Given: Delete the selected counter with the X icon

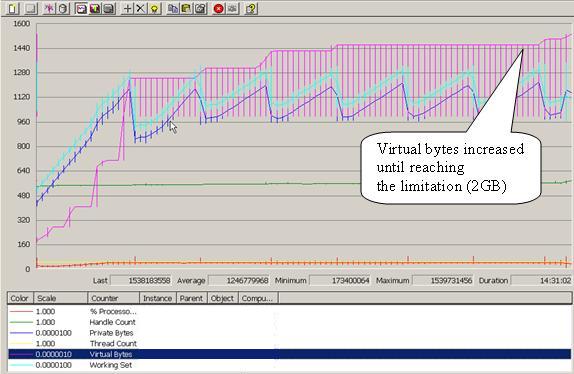Looking at the screenshot, I should point(141,8).
